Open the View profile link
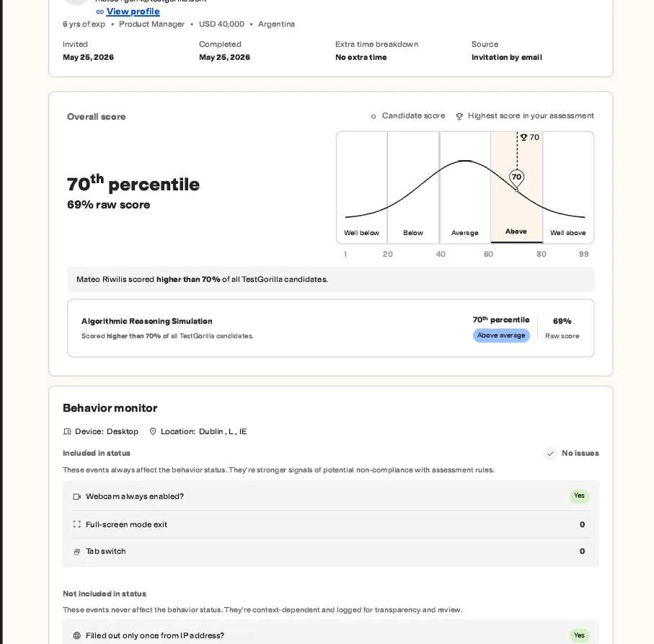 [x=133, y=12]
